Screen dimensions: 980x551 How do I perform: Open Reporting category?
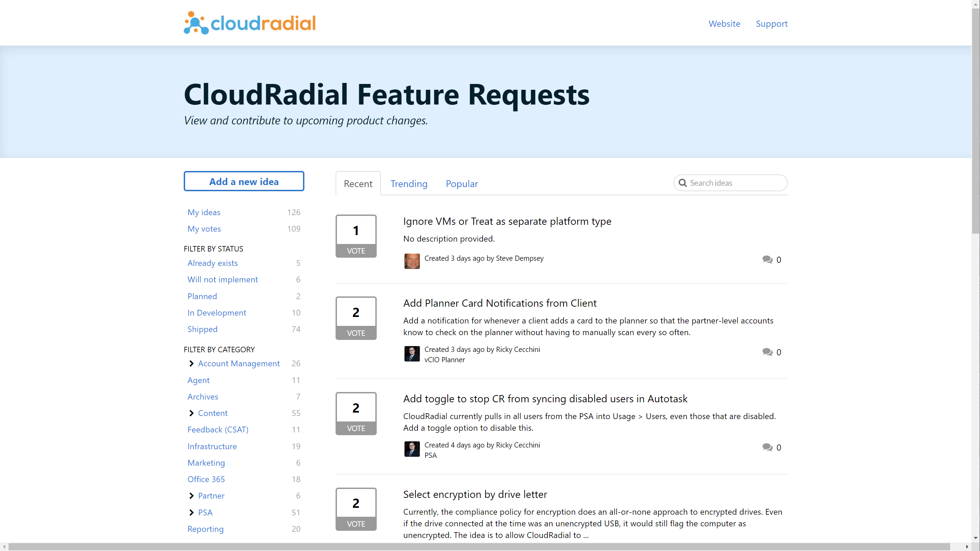[x=205, y=529]
